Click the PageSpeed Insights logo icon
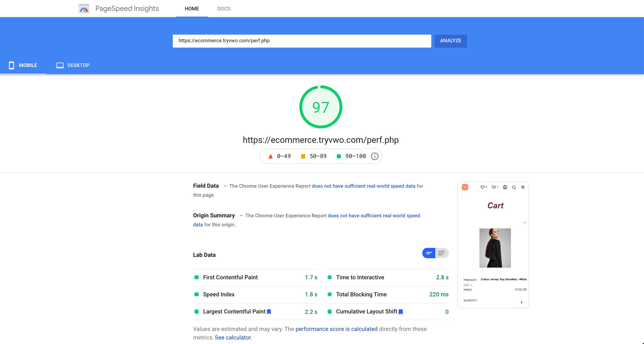 pyautogui.click(x=84, y=9)
